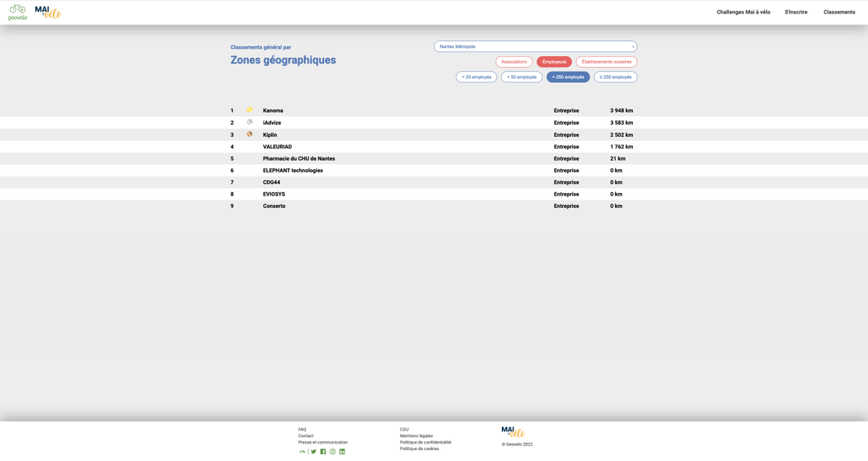Select the 2 502 km value

[x=621, y=135]
